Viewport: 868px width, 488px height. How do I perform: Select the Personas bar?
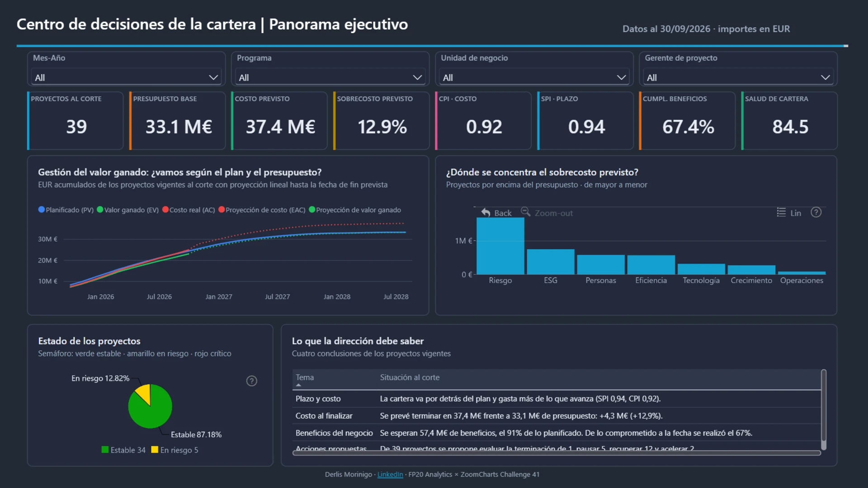point(601,264)
